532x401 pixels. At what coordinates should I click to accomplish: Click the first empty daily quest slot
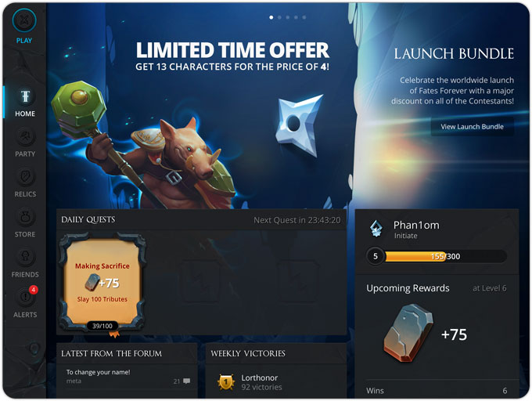(200, 281)
